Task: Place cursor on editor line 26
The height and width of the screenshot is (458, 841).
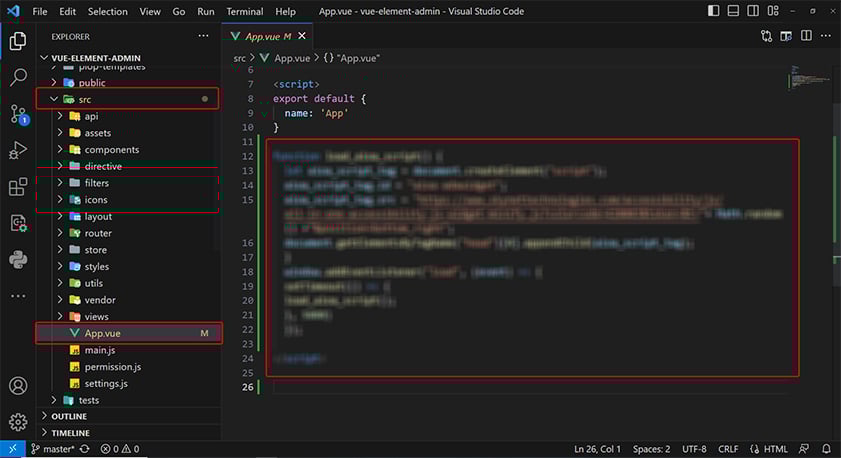Action: 531,387
